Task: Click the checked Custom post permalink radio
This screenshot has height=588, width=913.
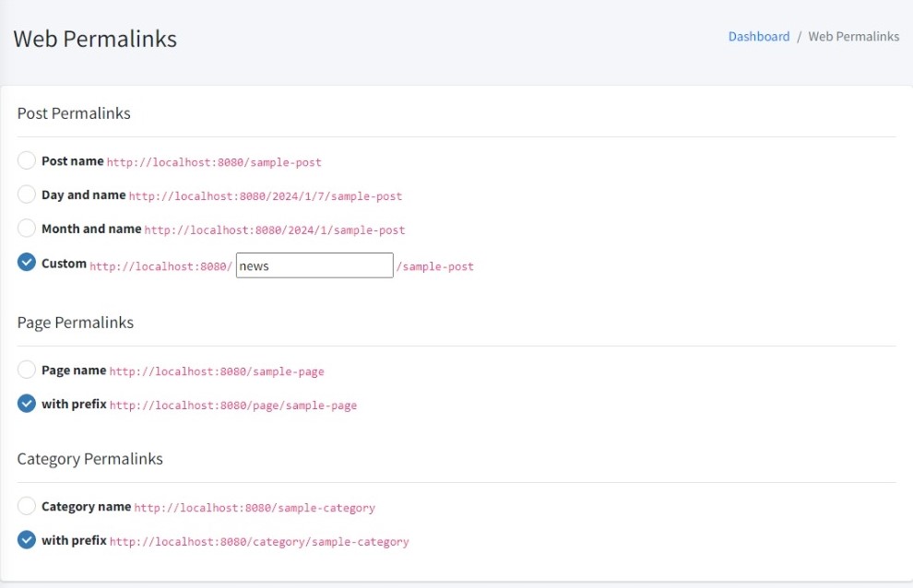Action: coord(27,263)
